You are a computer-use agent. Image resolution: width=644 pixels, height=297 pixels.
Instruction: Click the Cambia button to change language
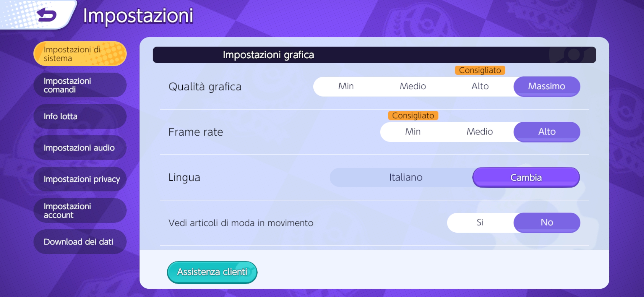click(x=526, y=177)
